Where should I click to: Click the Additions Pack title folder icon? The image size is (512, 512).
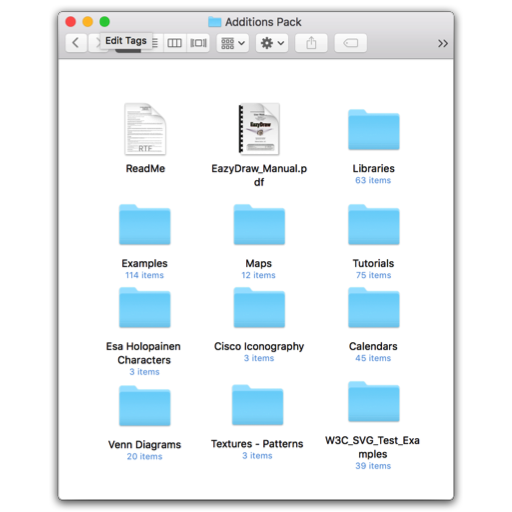[215, 22]
